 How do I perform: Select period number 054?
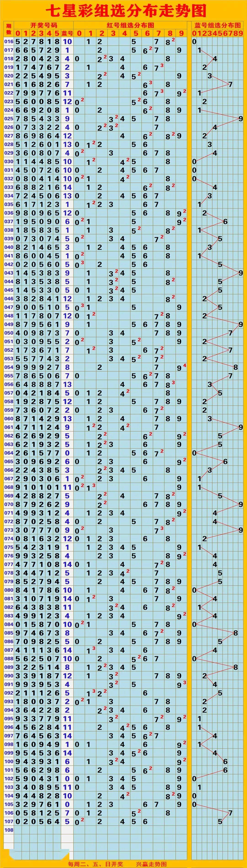point(9,367)
